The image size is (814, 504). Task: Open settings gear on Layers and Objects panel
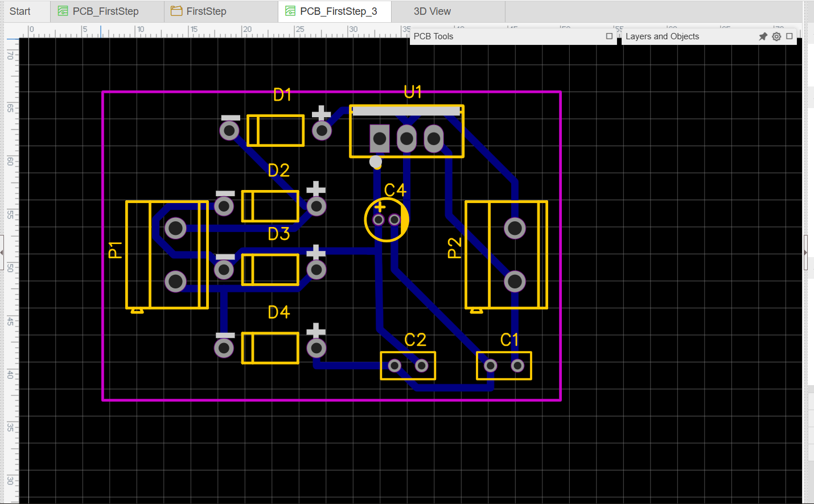click(x=776, y=36)
